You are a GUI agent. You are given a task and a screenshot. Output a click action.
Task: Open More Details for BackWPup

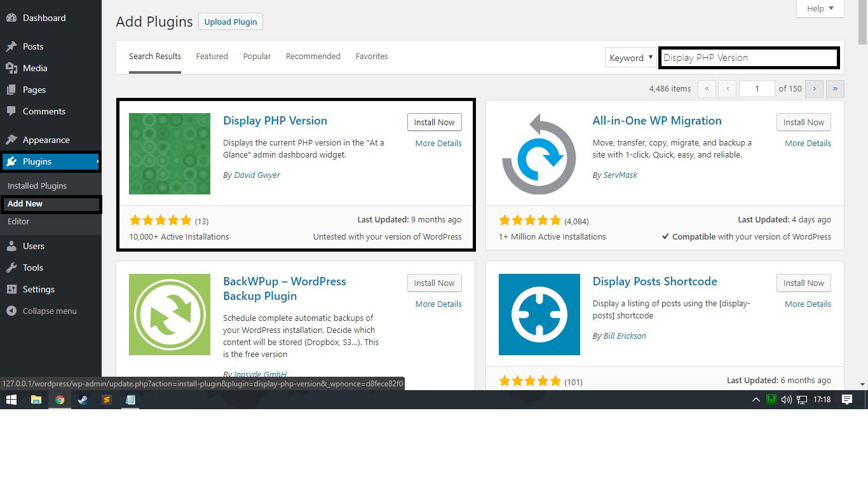438,304
